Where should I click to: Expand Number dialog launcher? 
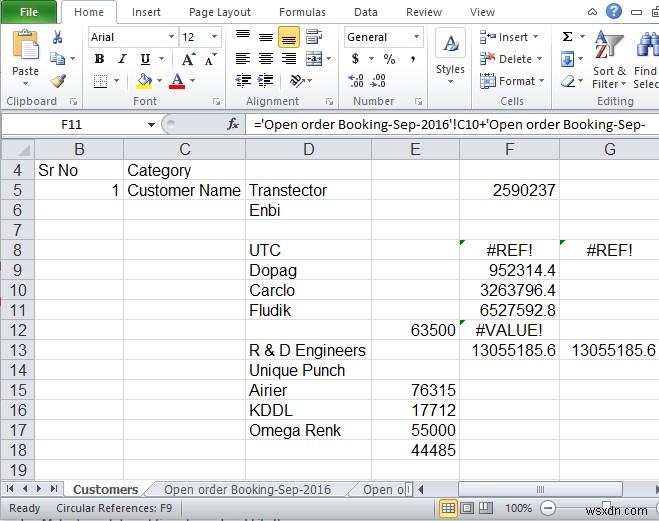[x=418, y=101]
